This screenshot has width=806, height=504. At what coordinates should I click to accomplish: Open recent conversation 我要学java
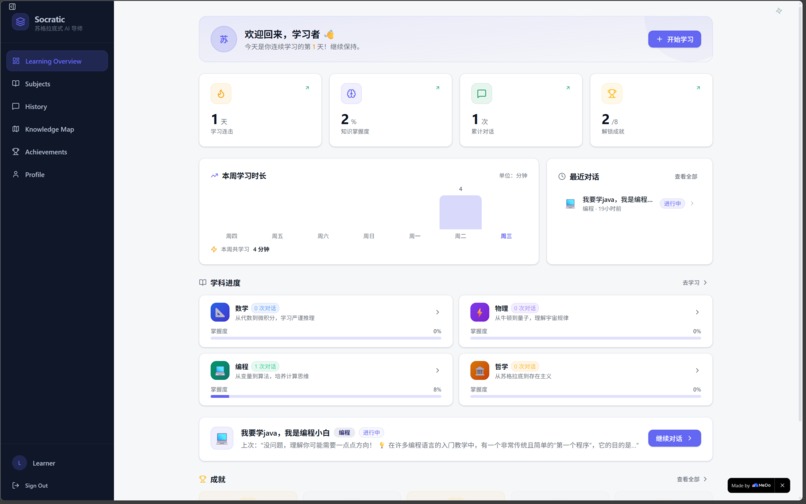(x=630, y=204)
